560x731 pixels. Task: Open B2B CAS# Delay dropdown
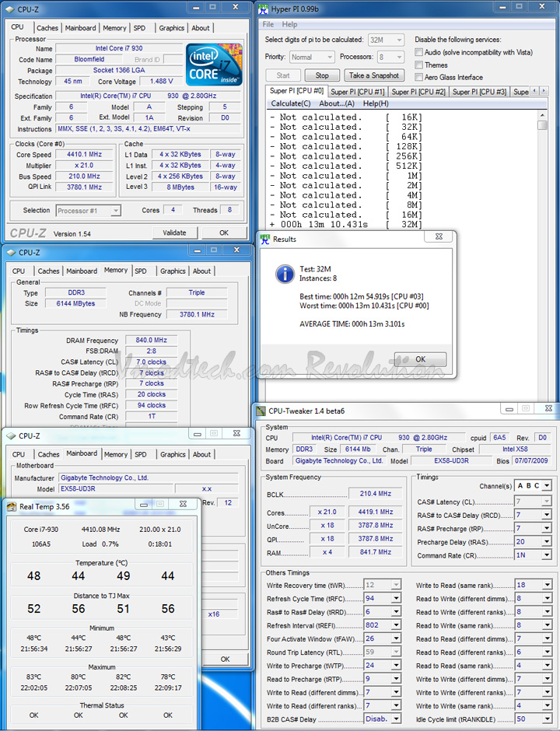click(x=396, y=719)
